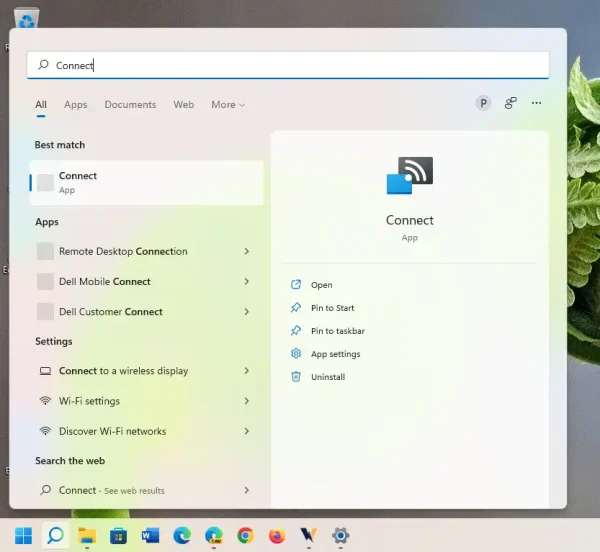Click the pin icon beside Pin to taskbar

click(x=296, y=331)
